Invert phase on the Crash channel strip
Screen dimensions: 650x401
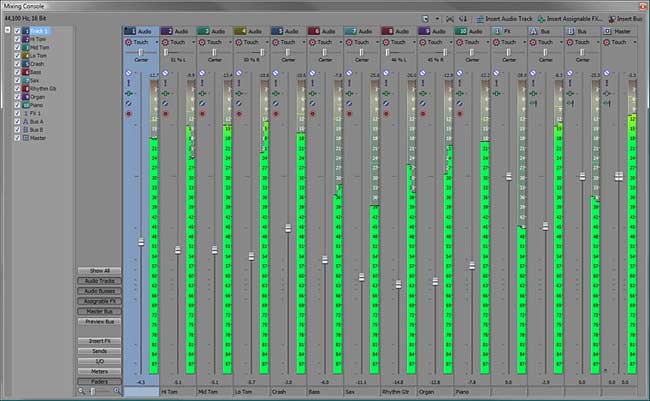point(276,103)
